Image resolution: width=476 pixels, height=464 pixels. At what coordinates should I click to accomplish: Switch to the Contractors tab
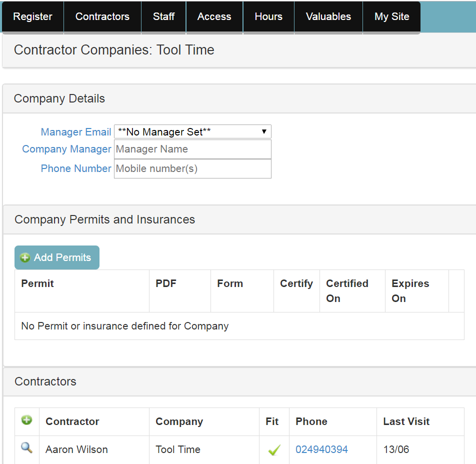coord(102,16)
